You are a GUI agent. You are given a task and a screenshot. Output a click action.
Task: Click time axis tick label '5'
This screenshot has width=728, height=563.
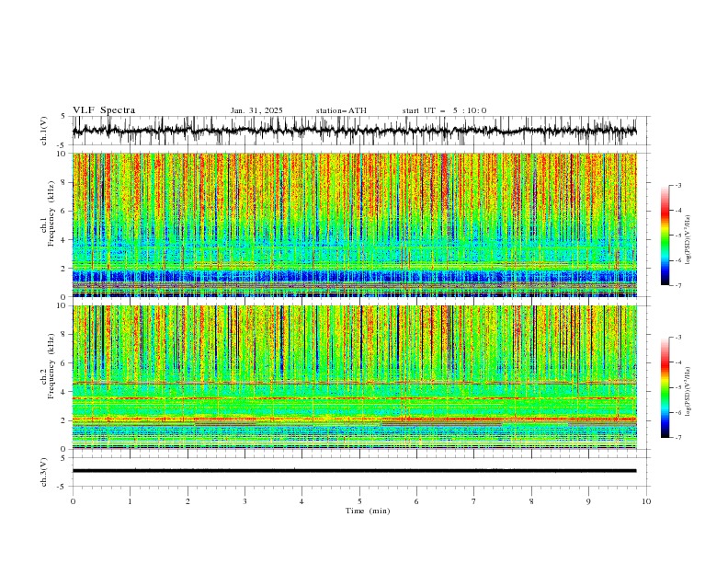point(359,501)
